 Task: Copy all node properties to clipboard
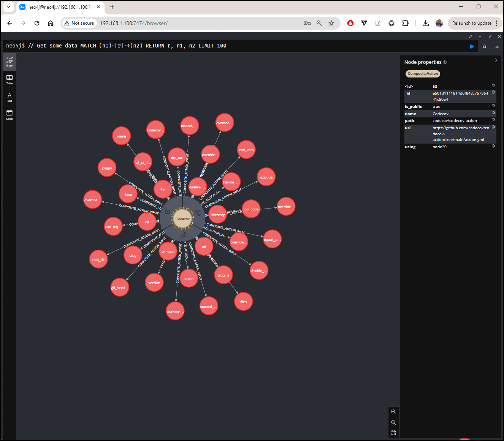point(445,62)
